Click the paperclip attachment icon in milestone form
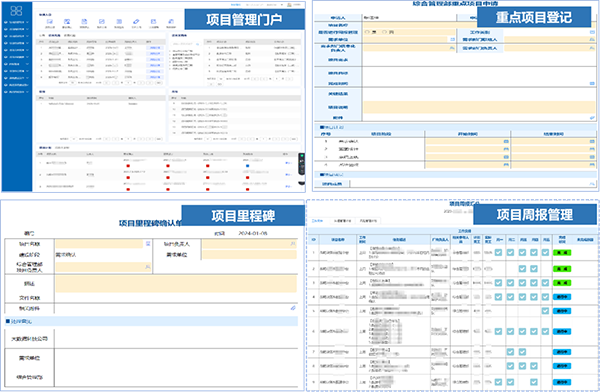Viewport: 600px width, 392px height. pyautogui.click(x=293, y=308)
